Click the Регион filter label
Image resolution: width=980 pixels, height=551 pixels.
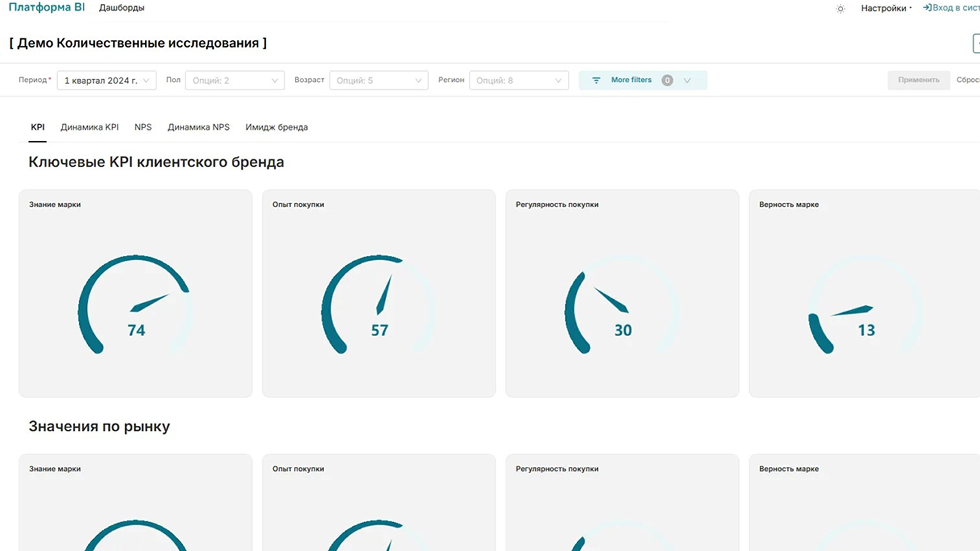pos(451,80)
